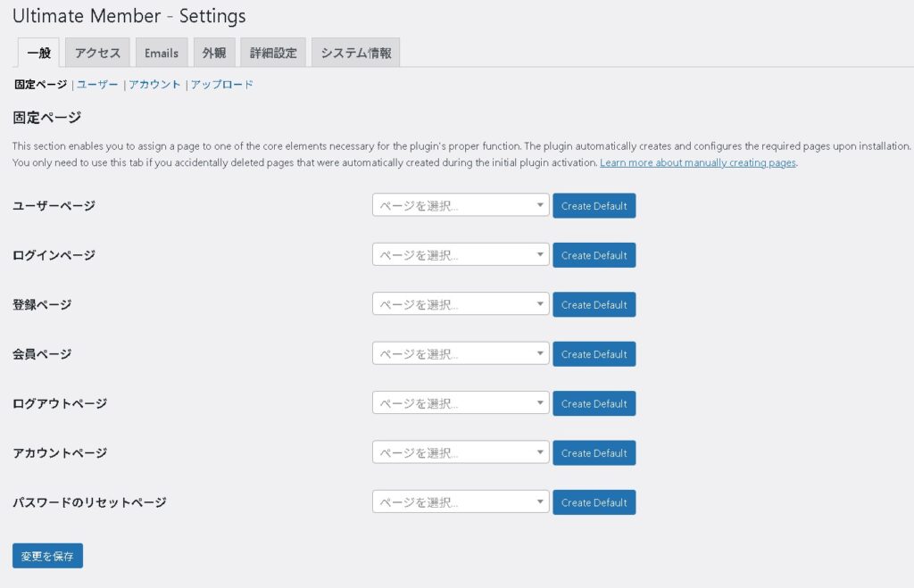Create Default for ユーザーページ
The width and height of the screenshot is (914, 588).
594,206
